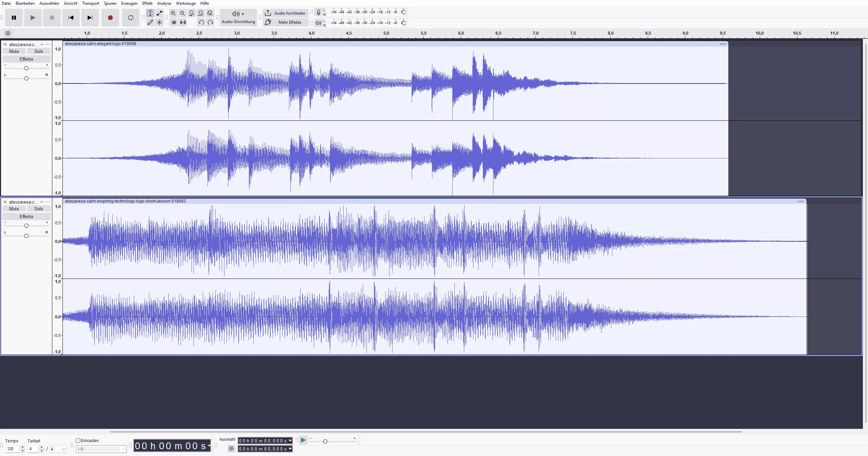Undo the last action
Image resolution: width=868 pixels, height=456 pixels.
click(201, 22)
